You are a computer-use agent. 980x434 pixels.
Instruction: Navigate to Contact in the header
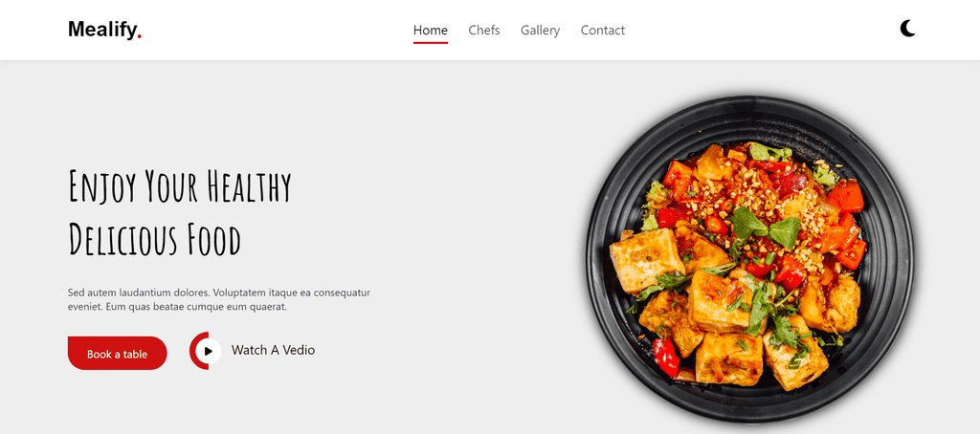(603, 30)
